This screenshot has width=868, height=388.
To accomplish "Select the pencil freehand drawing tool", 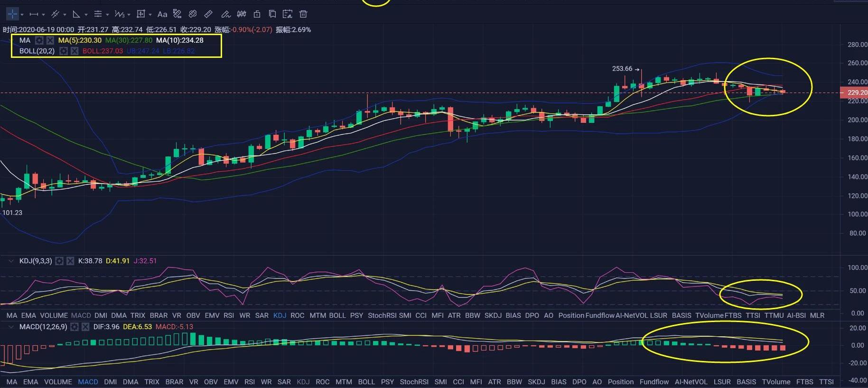I will coord(225,14).
